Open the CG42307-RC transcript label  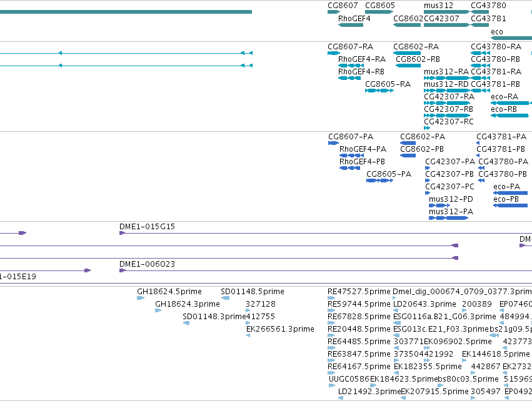pos(448,122)
